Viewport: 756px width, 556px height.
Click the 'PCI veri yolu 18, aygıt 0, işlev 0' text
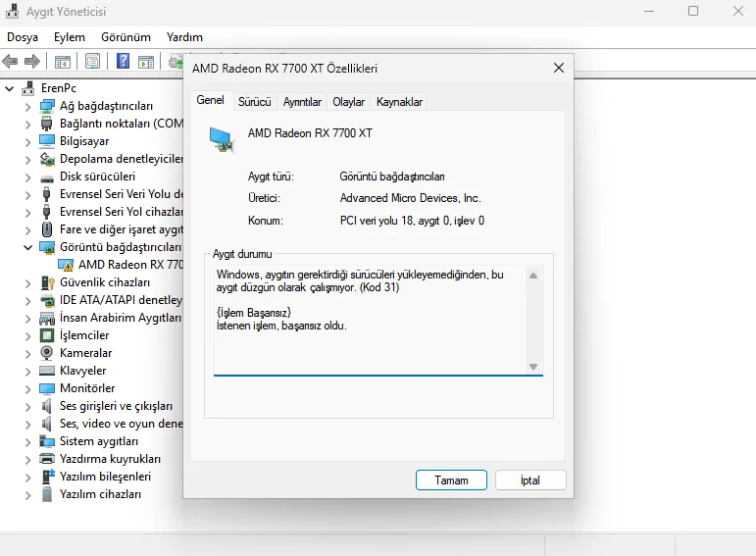pos(412,221)
